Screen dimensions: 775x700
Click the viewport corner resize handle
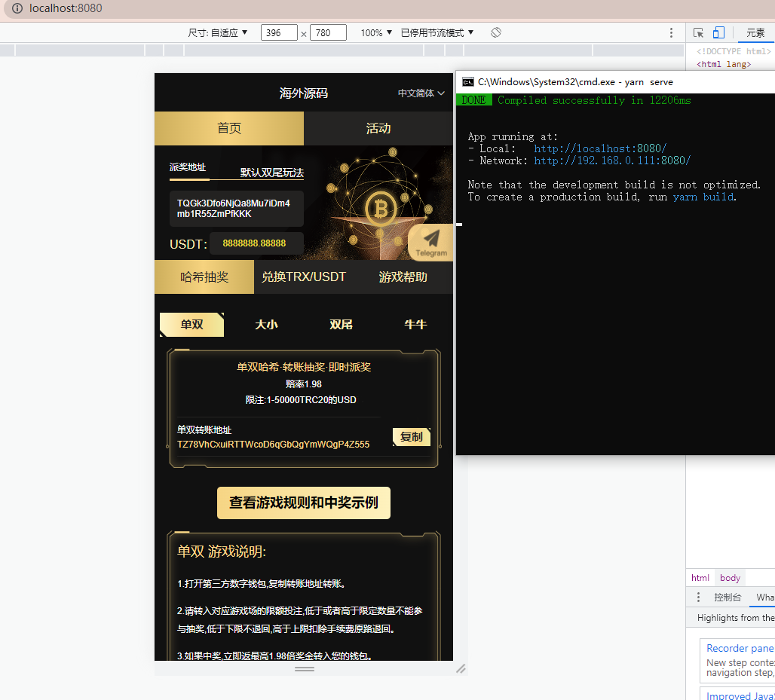(x=461, y=668)
